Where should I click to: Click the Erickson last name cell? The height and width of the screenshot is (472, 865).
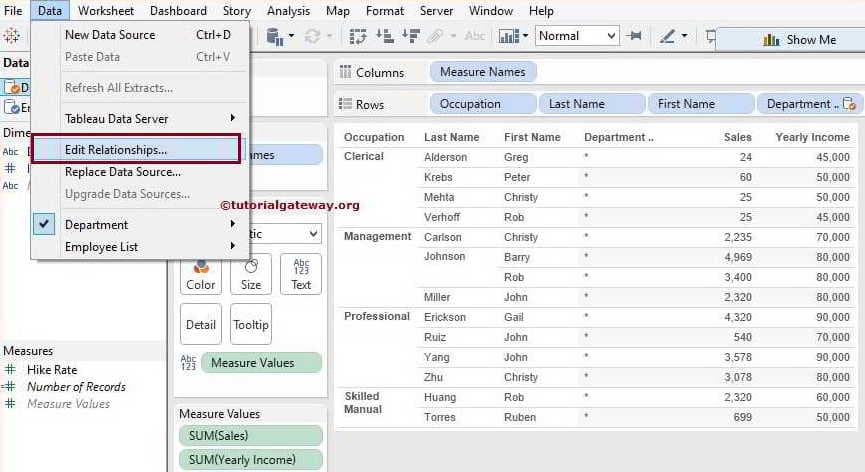pyautogui.click(x=445, y=317)
